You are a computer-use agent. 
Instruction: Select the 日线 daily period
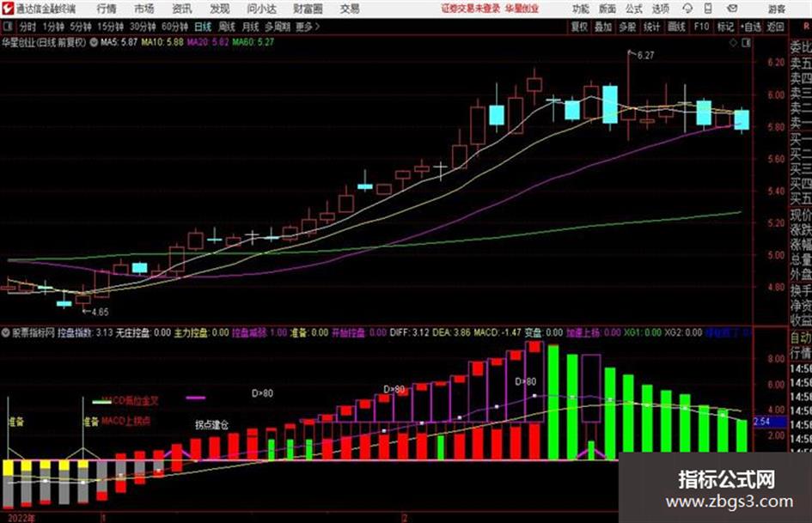click(203, 27)
